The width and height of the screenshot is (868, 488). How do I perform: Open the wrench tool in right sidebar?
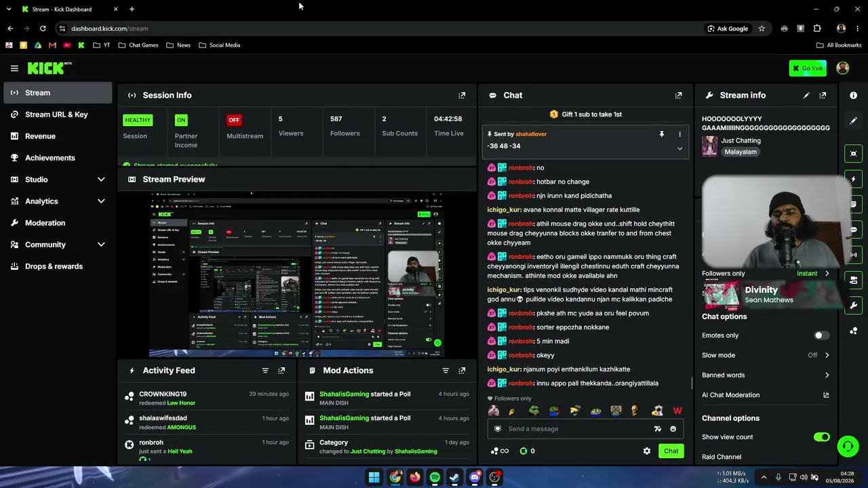tap(853, 306)
